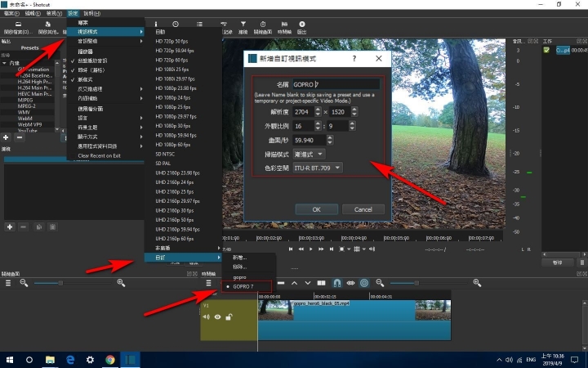588x368 pixels.
Task: Open the File (F) menu
Action: coord(11,14)
